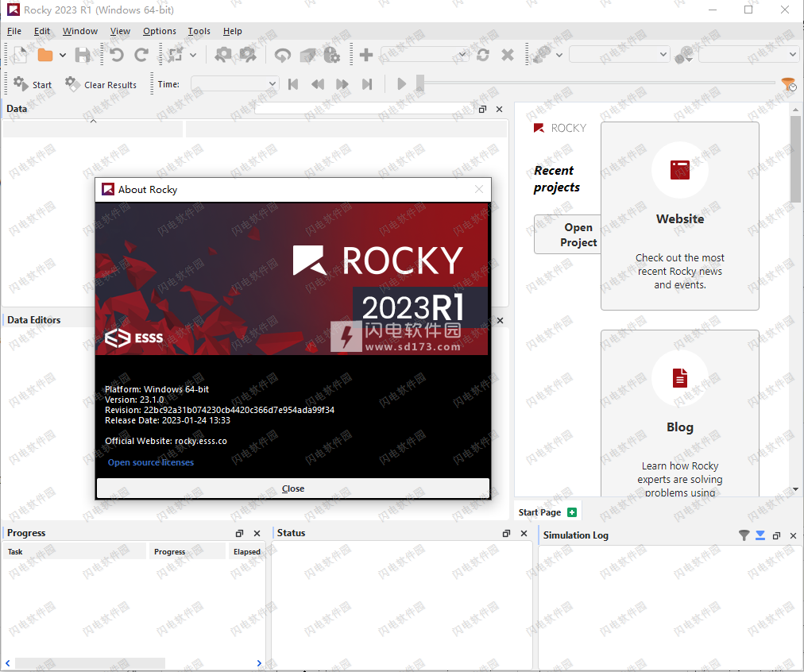
Task: Click the green plus next to Start Page
Action: click(x=572, y=512)
